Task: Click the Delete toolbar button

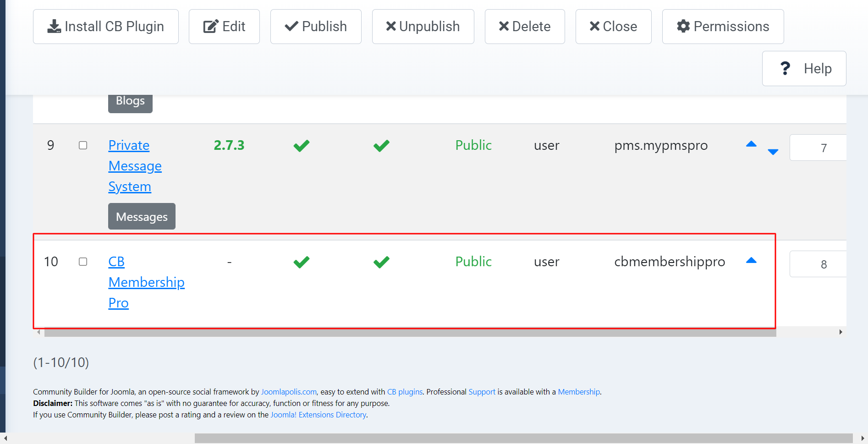Action: (525, 27)
